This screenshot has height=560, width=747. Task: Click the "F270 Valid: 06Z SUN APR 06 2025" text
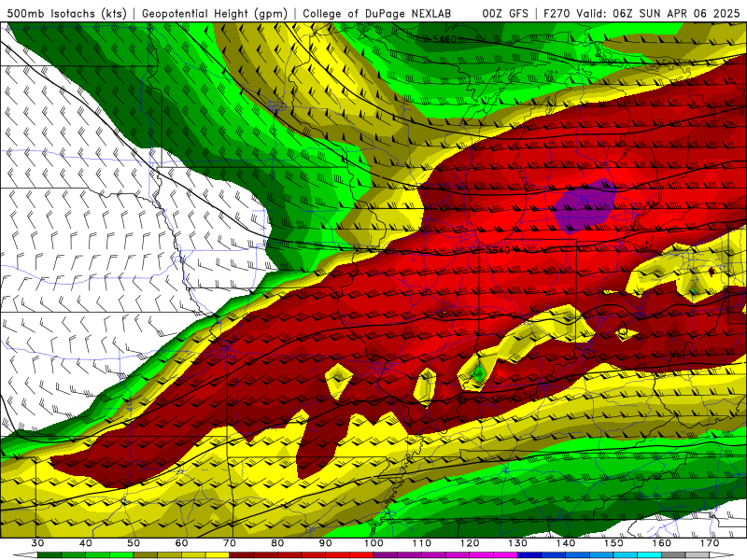point(641,13)
